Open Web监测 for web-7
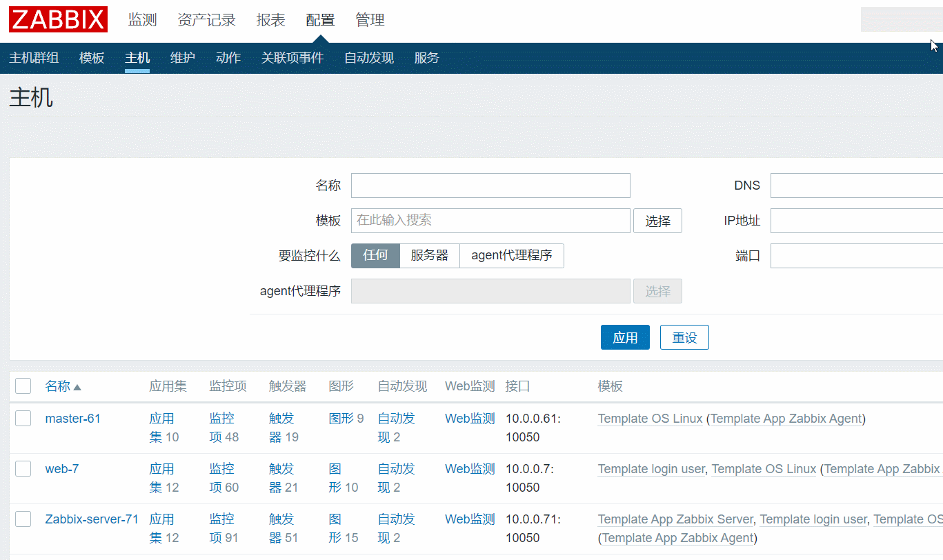Image resolution: width=943 pixels, height=560 pixels. (x=470, y=469)
